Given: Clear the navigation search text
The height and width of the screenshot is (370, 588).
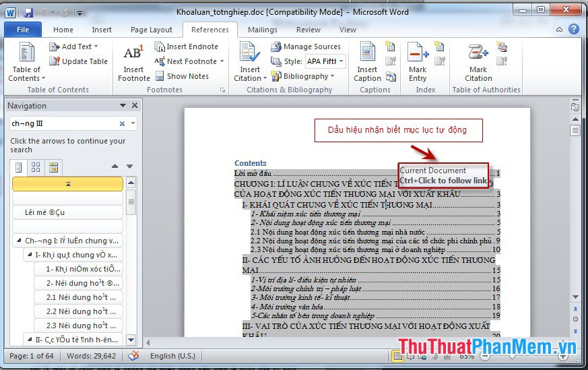Looking at the screenshot, I should 122,123.
